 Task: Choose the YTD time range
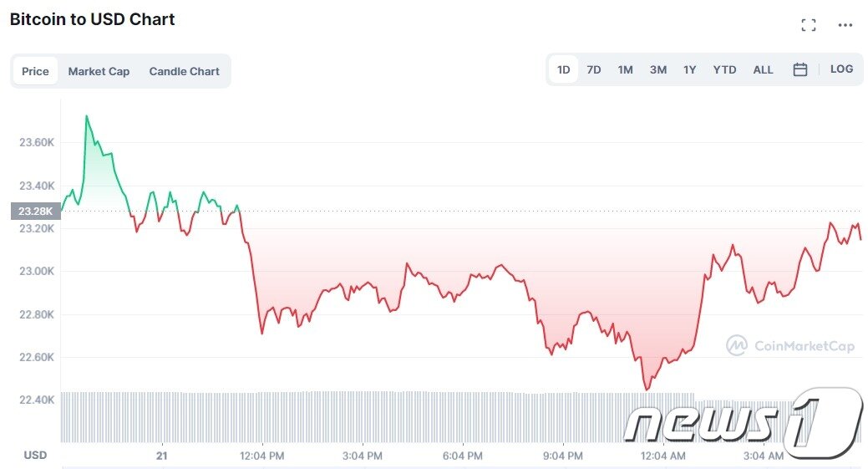[x=724, y=69]
